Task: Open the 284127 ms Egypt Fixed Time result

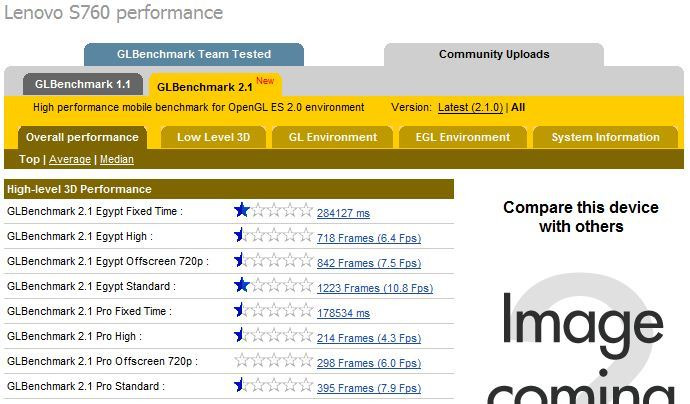Action: 343,213
